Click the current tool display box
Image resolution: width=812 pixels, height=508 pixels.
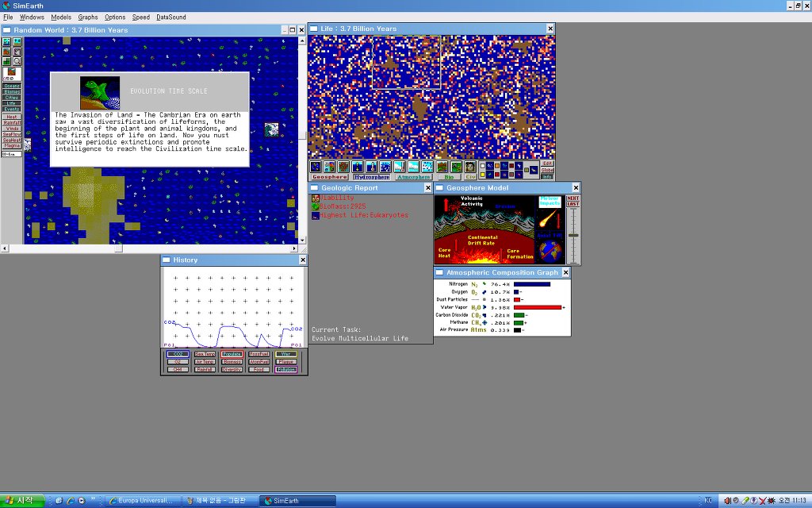pyautogui.click(x=12, y=75)
